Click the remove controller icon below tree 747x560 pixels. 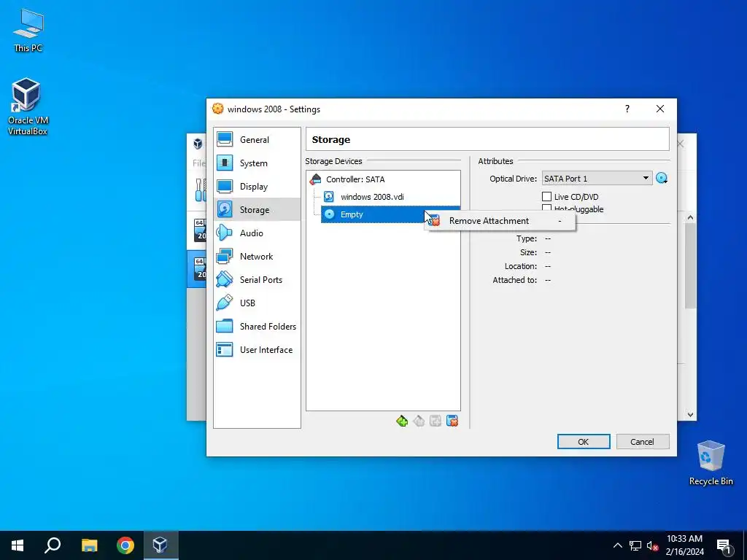pos(419,421)
